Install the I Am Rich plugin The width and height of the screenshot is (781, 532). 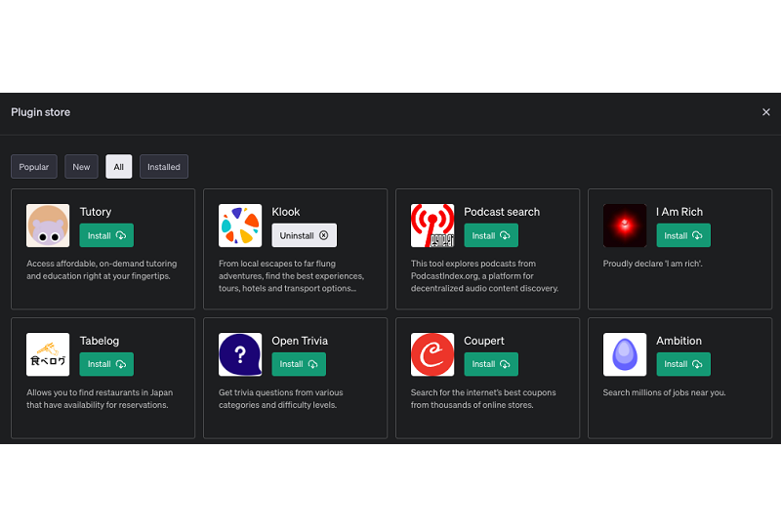pyautogui.click(x=683, y=235)
